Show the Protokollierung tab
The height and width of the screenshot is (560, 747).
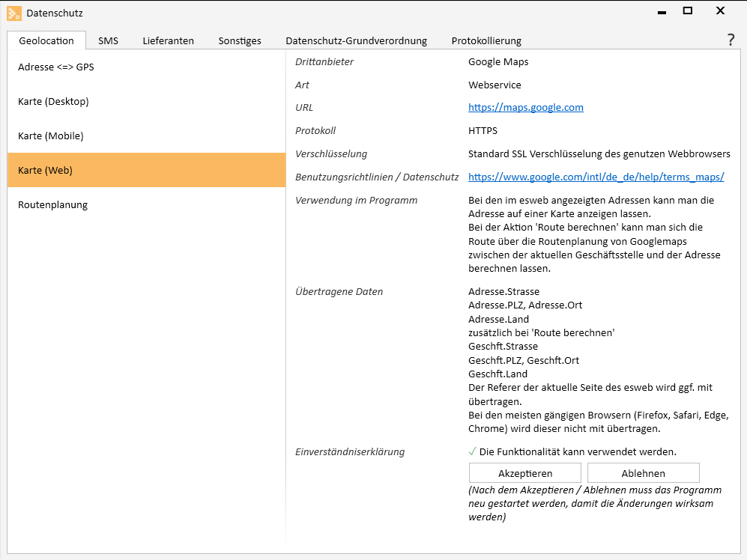486,40
